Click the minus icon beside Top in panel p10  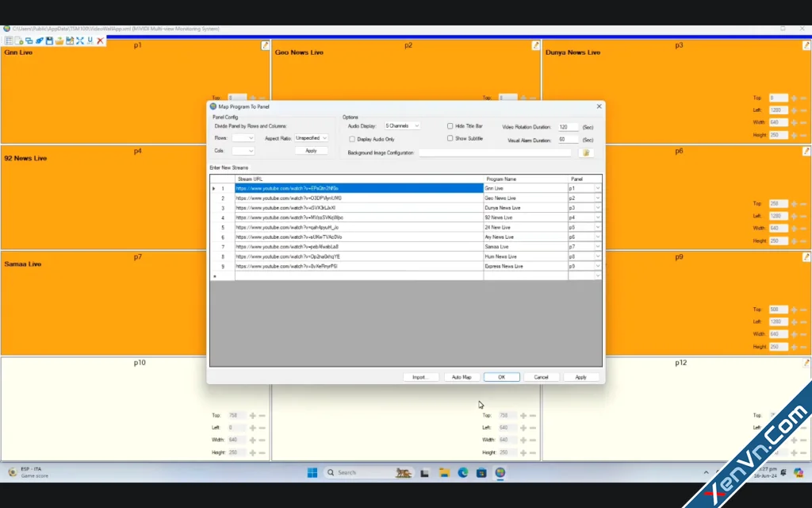262,416
